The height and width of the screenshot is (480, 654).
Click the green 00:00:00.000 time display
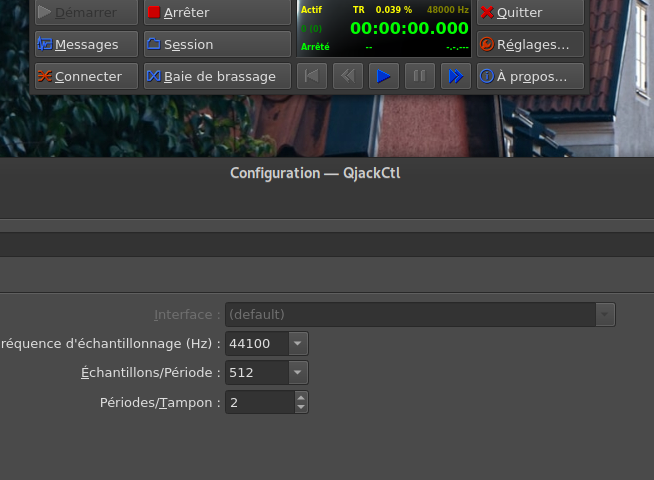(x=409, y=28)
